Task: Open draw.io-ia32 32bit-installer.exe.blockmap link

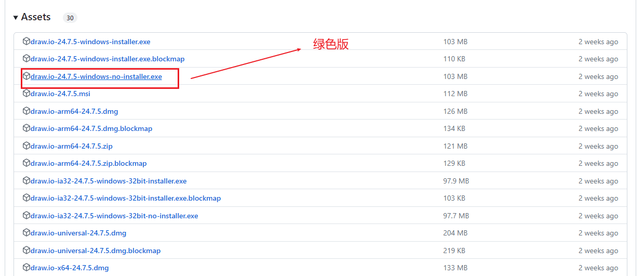Action: pyautogui.click(x=126, y=198)
